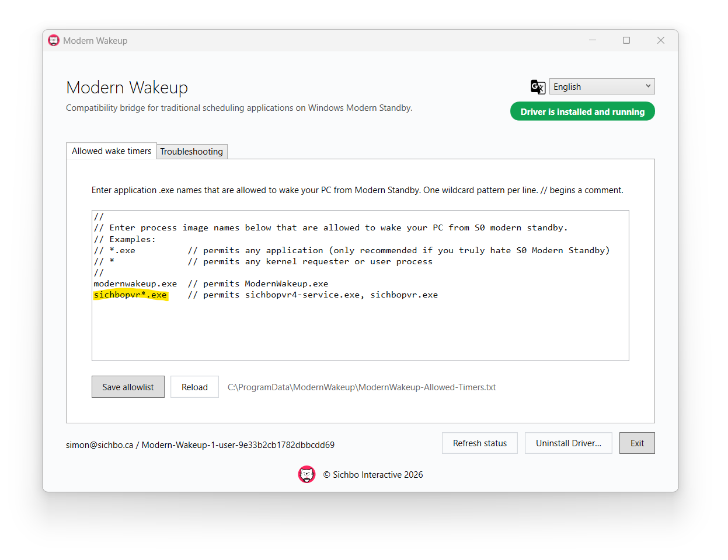Click the Reload button
This screenshot has width=728, height=560.
pos(194,387)
